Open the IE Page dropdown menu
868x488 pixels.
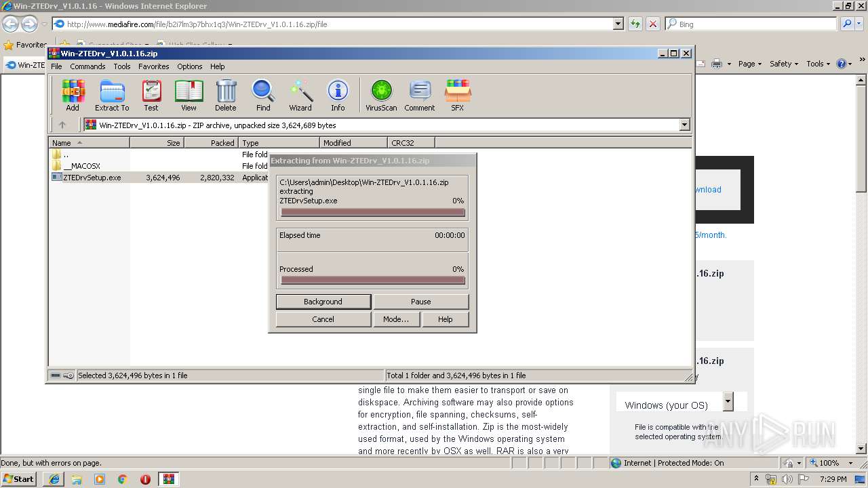[750, 64]
